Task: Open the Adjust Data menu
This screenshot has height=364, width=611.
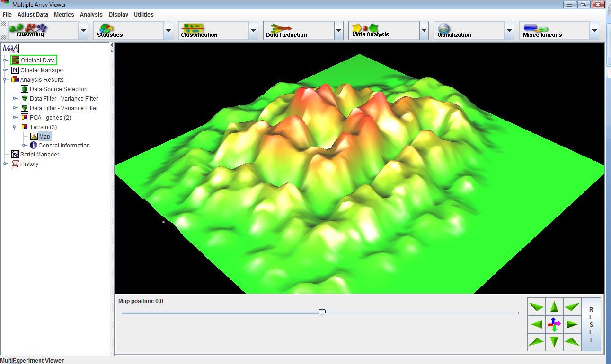Action: (x=33, y=15)
